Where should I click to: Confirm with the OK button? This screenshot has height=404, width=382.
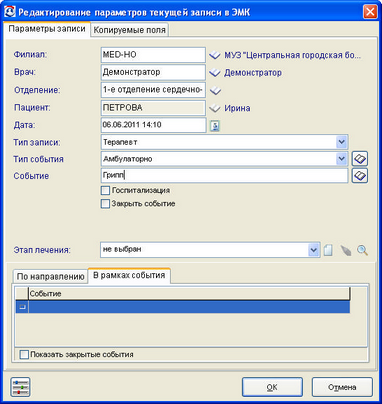tap(272, 387)
